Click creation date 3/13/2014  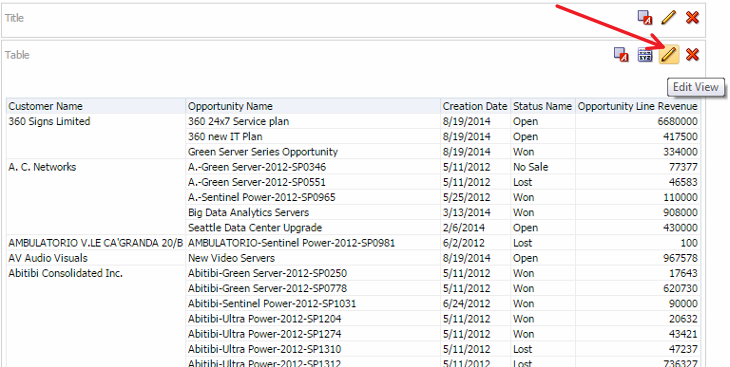(x=466, y=213)
